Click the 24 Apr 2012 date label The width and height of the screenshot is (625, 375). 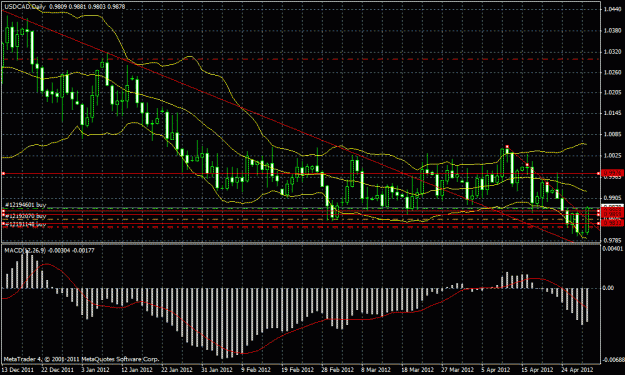(577, 369)
